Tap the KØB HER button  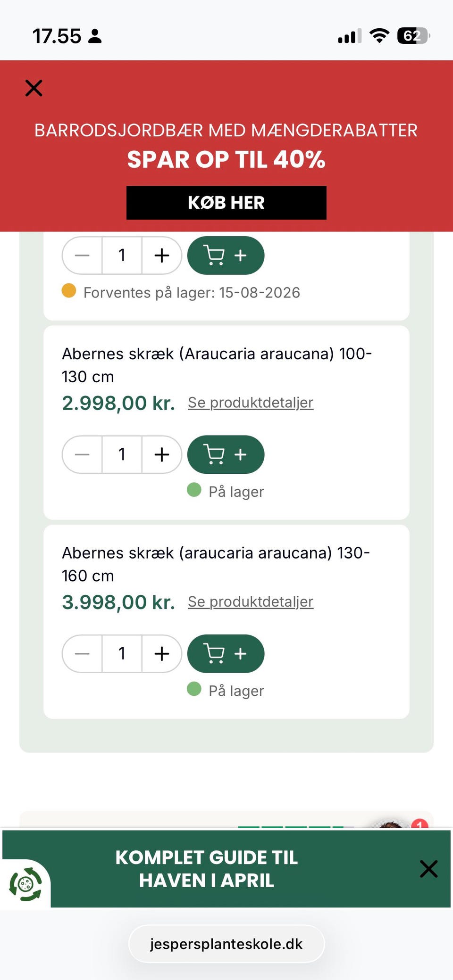226,203
